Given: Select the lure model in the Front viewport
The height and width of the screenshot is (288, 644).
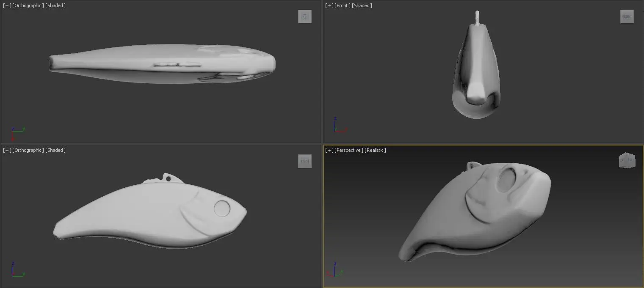Looking at the screenshot, I should coord(476,72).
